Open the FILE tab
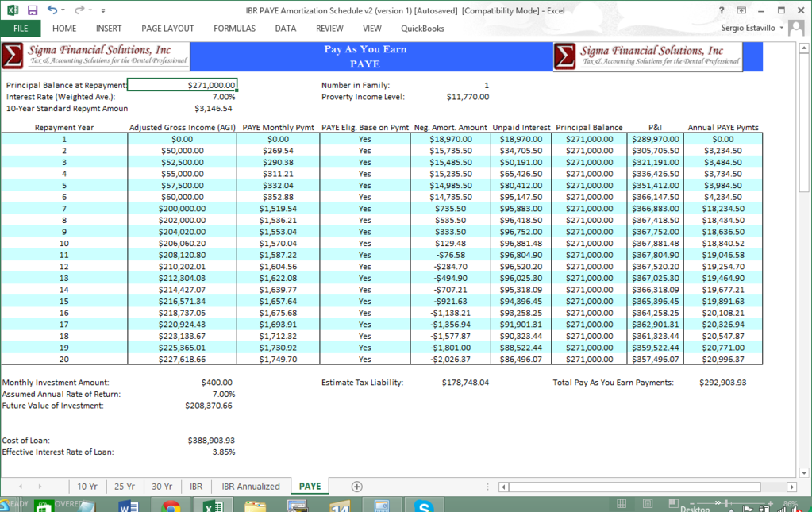Viewport: 812px width, 512px height. 21,29
